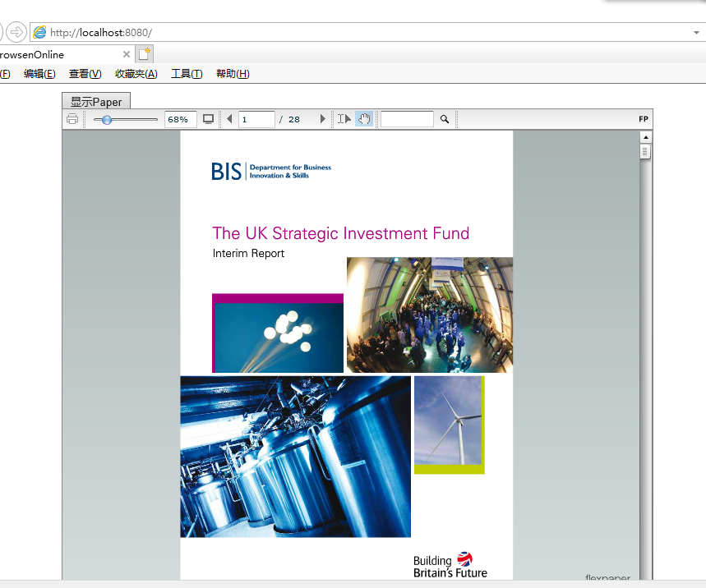Select the text selection cursor tool
The height and width of the screenshot is (588, 706).
point(344,119)
